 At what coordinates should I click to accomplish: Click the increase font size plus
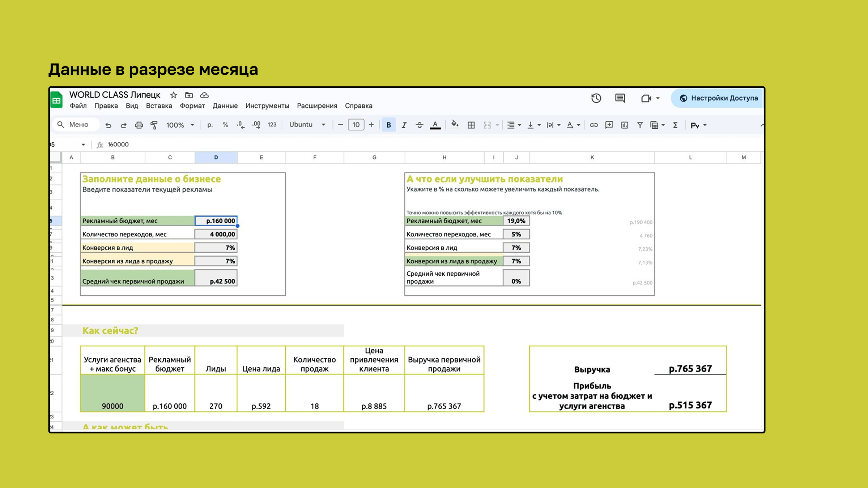pyautogui.click(x=371, y=125)
